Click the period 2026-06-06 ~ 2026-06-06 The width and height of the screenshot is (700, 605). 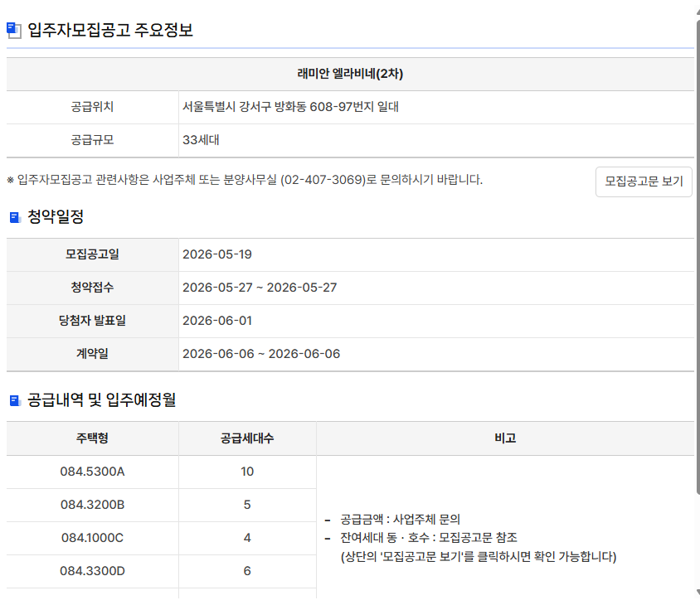coord(261,354)
